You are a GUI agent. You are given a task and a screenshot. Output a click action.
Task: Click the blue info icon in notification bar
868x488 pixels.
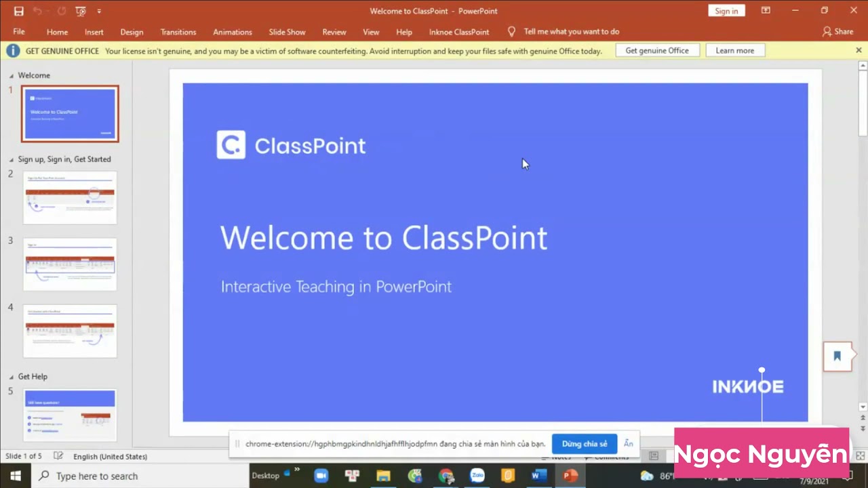[13, 51]
